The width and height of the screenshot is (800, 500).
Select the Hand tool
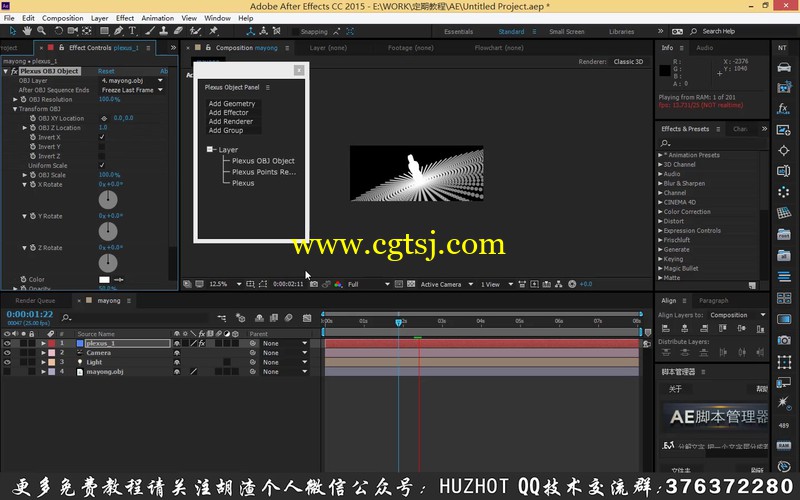pos(27,31)
